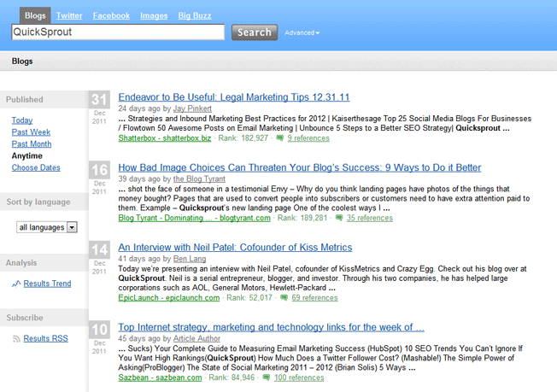Open the 9 references link
Screen dimensions: 557x392
308,138
